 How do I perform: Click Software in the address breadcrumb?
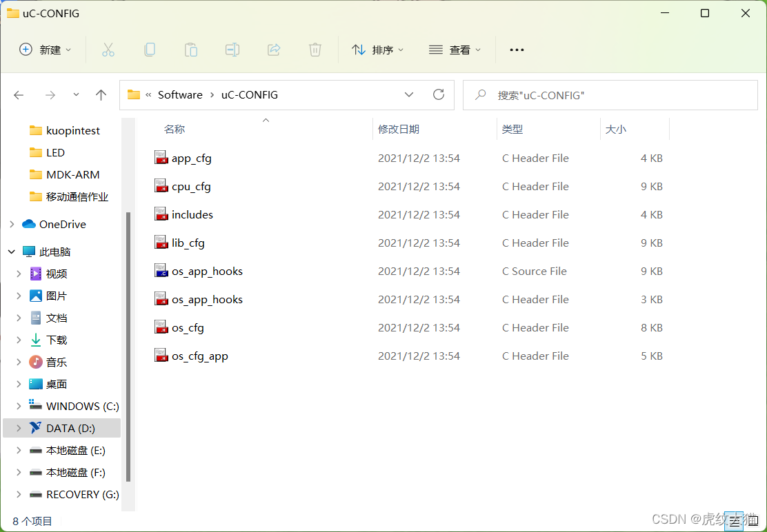tap(180, 95)
